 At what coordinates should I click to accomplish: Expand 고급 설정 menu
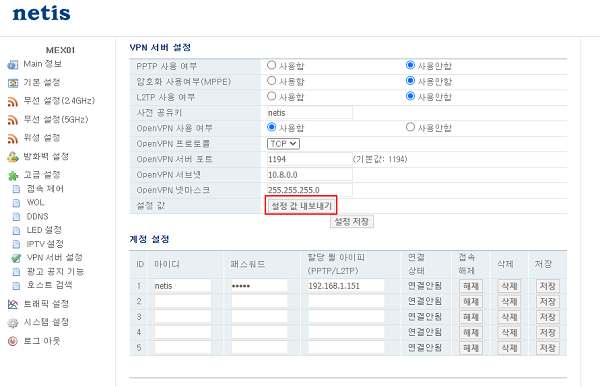click(42, 175)
